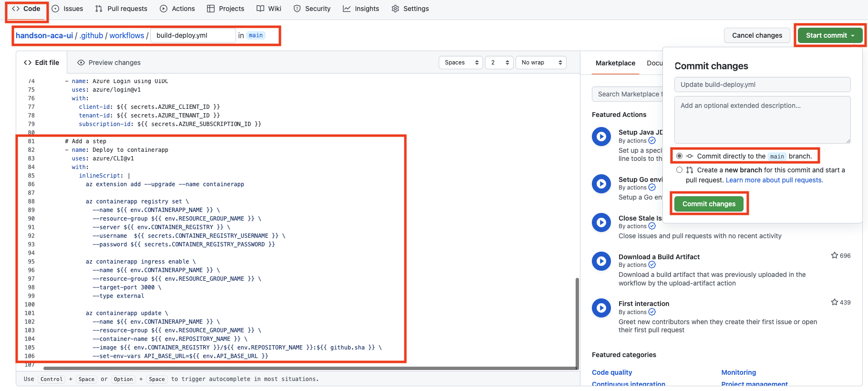Viewport: 868px width, 391px height.
Task: Select the Edit file tab
Action: pyautogui.click(x=41, y=63)
